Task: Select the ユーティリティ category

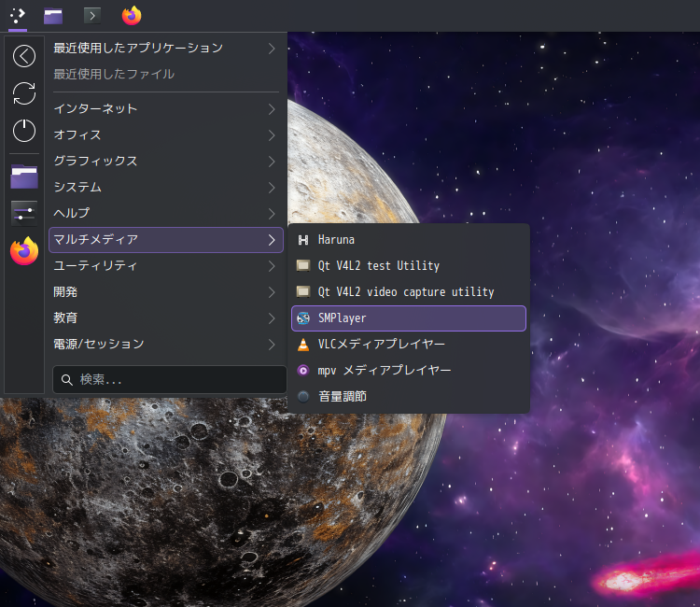Action: tap(166, 266)
